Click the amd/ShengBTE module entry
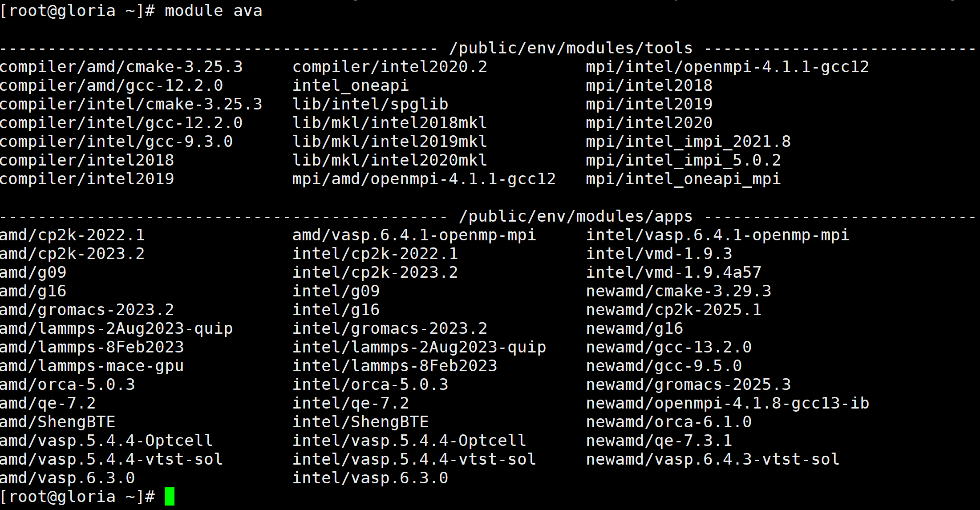This screenshot has height=510, width=980. 57,422
